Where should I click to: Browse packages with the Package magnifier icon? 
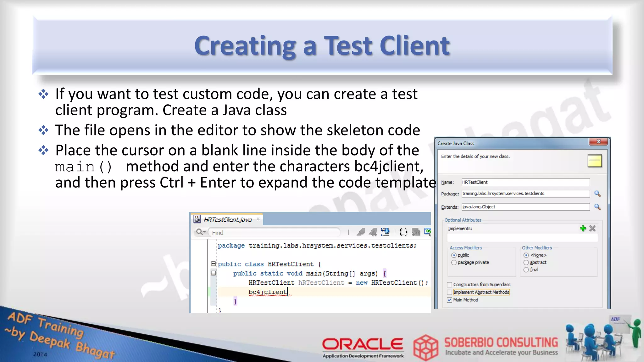(x=597, y=194)
